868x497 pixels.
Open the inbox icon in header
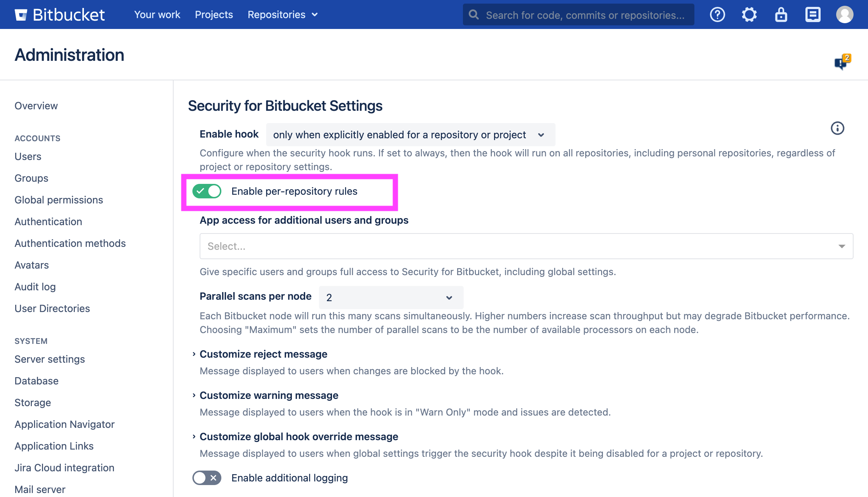[x=813, y=15]
